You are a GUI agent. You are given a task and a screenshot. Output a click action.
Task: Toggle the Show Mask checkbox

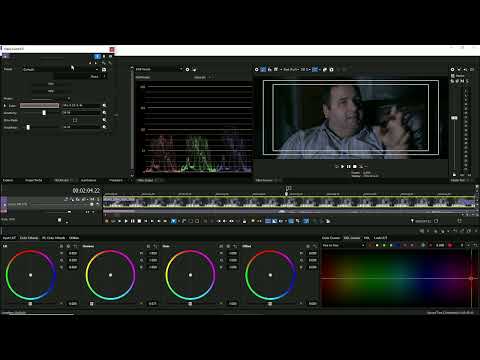[x=75, y=120]
